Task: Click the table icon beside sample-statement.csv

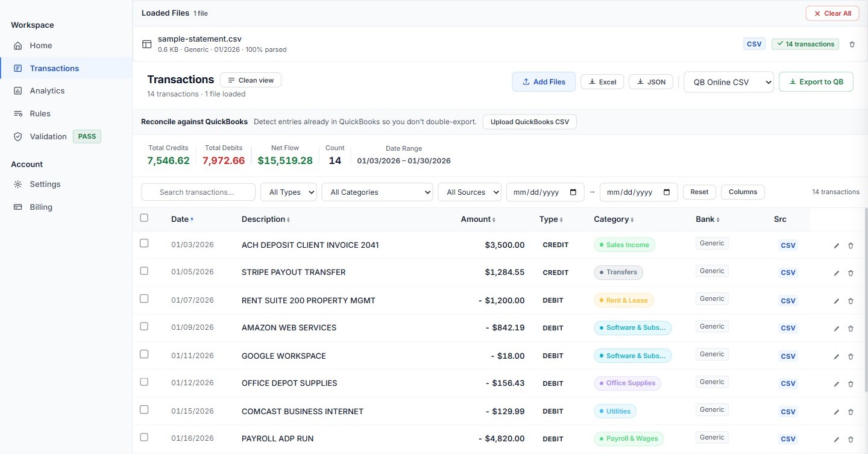Action: pos(146,44)
